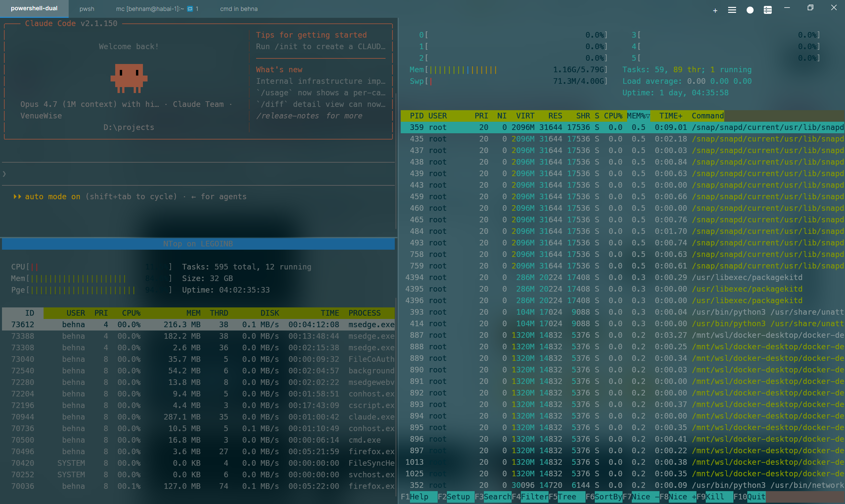Click the auto mode on indicator
Viewport: 845px width, 504px height.
click(47, 197)
